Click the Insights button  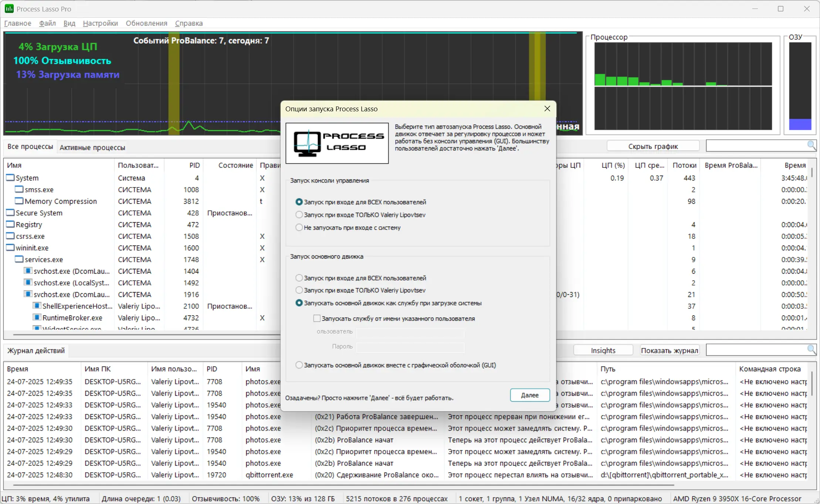(x=603, y=350)
